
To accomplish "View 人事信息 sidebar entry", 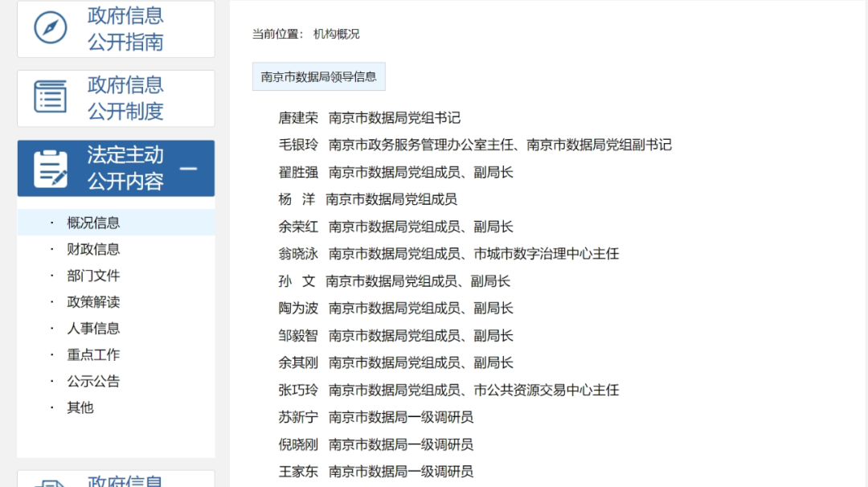I will click(x=93, y=328).
